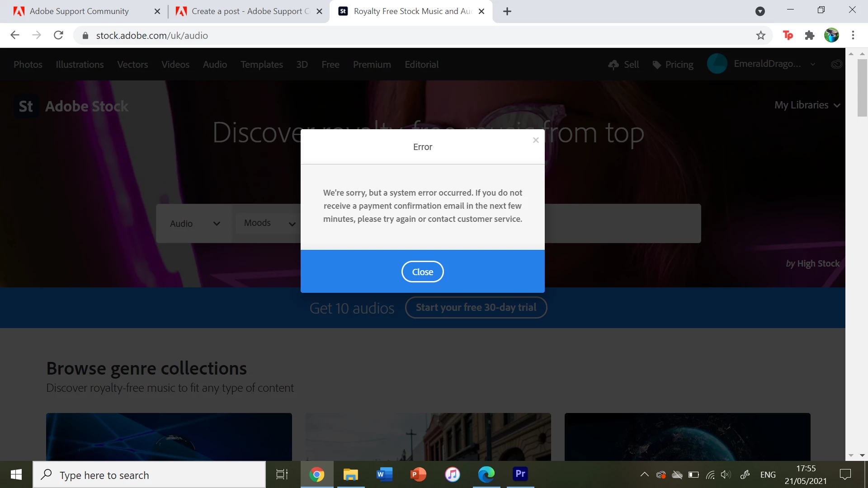Click the Windows search input box
The image size is (868, 488).
(149, 475)
